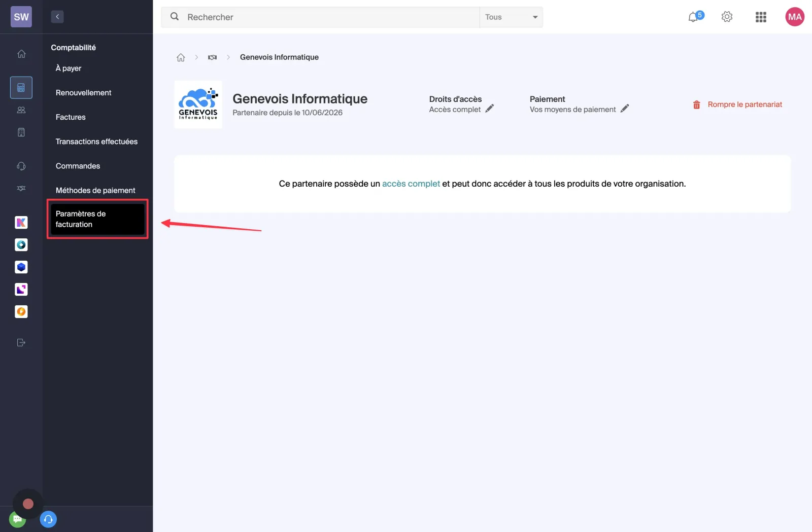Click the Partenaire depuis le 10/06/2026 text

click(x=287, y=113)
